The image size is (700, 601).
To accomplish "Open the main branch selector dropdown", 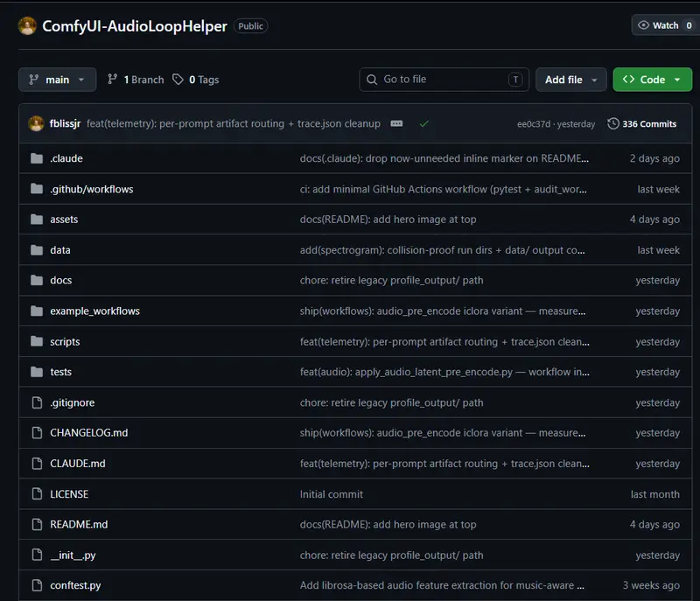I will 57,80.
